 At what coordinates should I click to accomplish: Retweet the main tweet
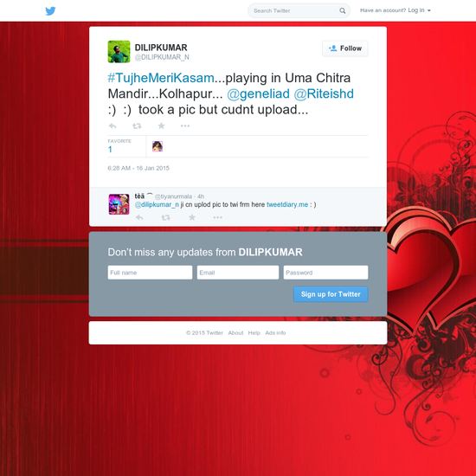[137, 125]
